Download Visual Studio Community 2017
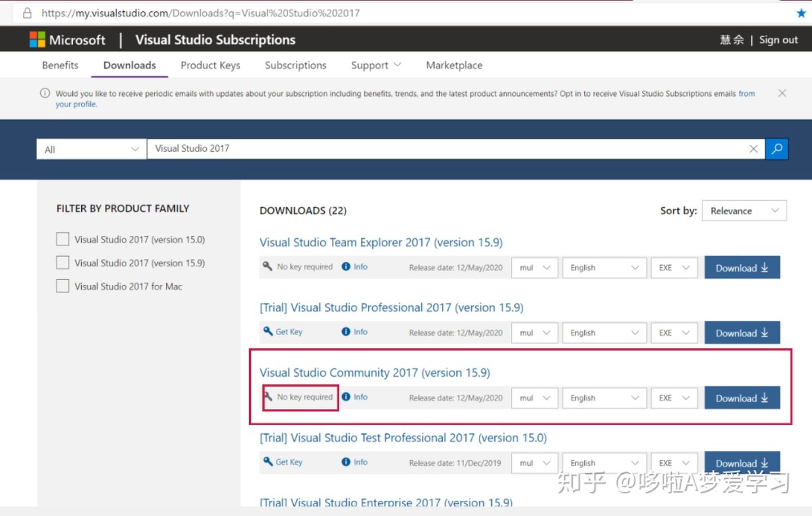 click(x=742, y=398)
